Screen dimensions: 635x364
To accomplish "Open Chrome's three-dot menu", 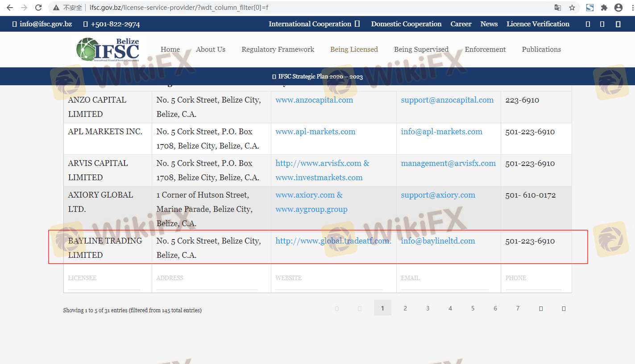I will click(x=630, y=8).
